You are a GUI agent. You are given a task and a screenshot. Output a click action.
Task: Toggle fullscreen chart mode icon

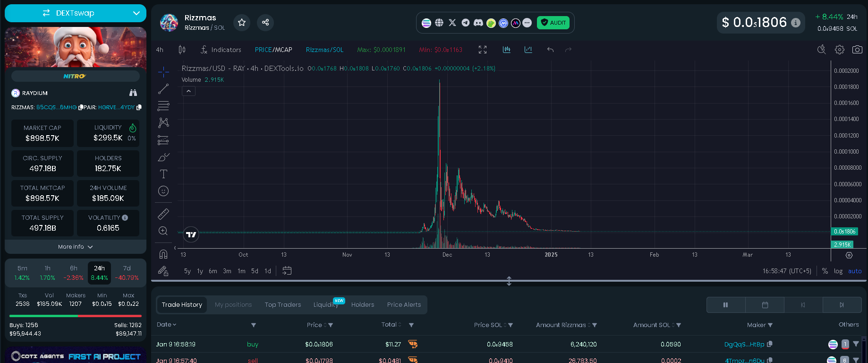click(483, 50)
